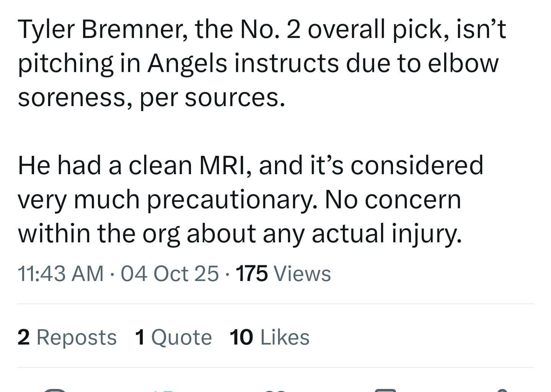The height and width of the screenshot is (392, 551).
Task: Open the '10 Likes' list
Action: click(269, 337)
